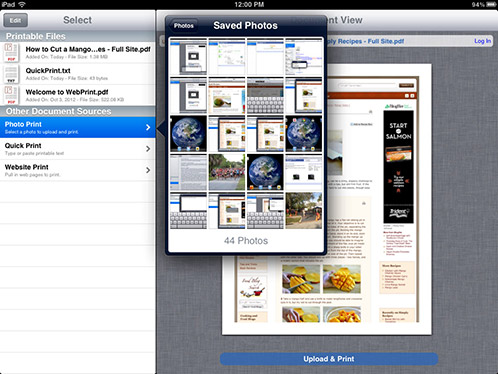The width and height of the screenshot is (498, 374).
Task: Go back to Photos albums
Action: [x=184, y=26]
